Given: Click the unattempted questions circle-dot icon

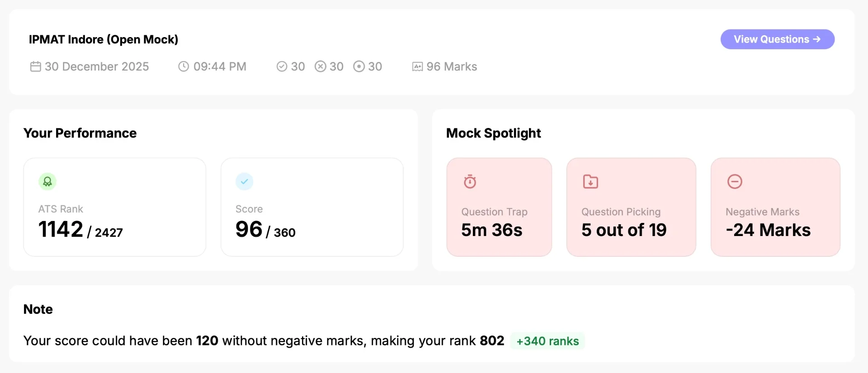Looking at the screenshot, I should tap(359, 66).
